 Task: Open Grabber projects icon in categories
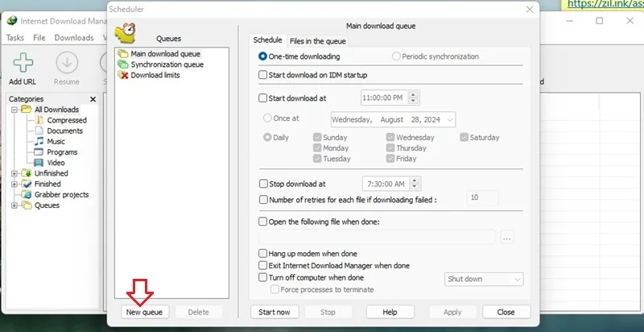pyautogui.click(x=27, y=194)
